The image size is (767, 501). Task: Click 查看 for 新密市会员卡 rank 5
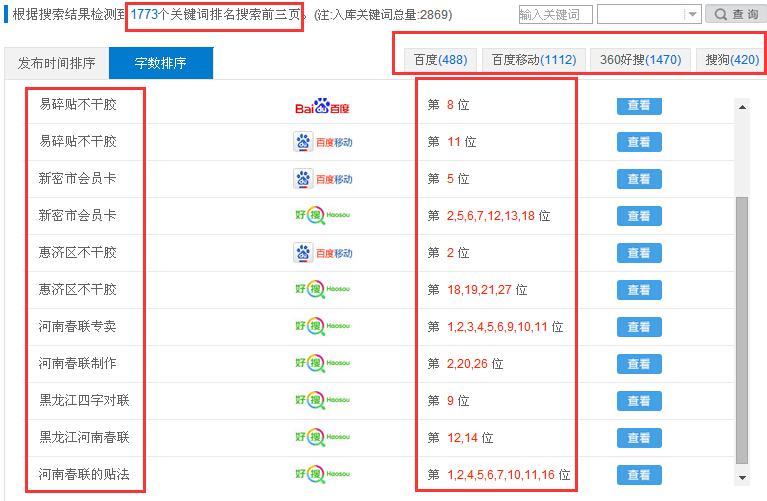tap(639, 179)
